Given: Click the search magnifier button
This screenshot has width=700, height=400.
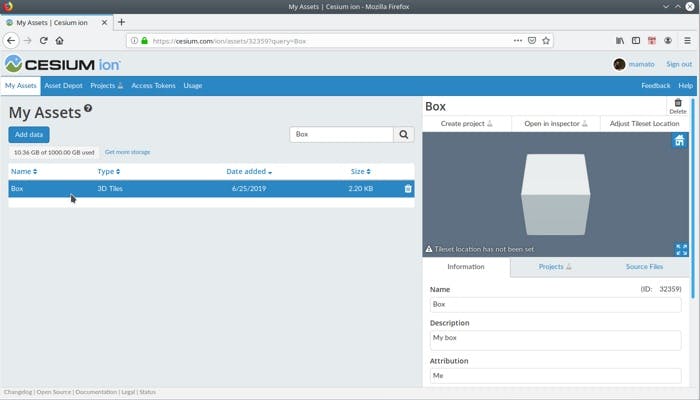Looking at the screenshot, I should pyautogui.click(x=404, y=134).
